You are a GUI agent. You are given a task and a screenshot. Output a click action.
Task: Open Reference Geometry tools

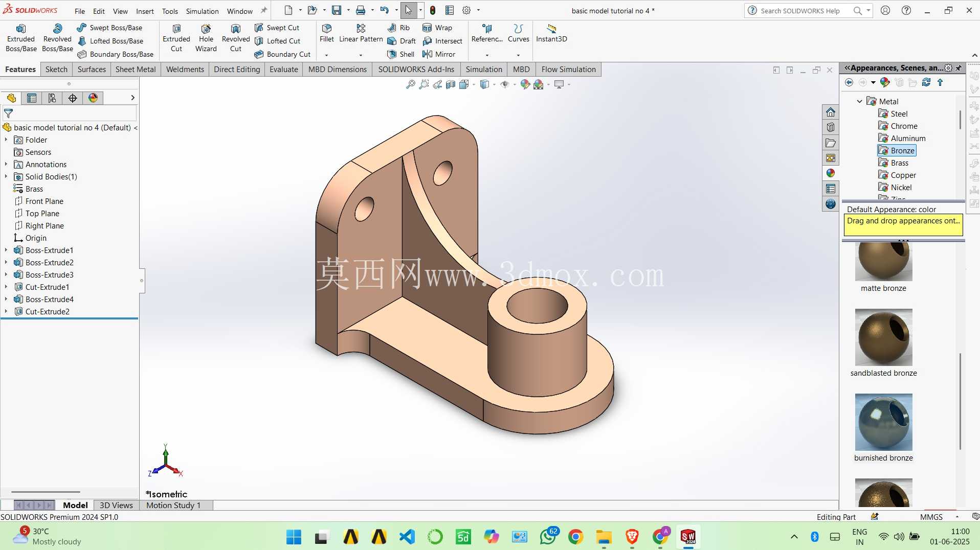pos(487,33)
